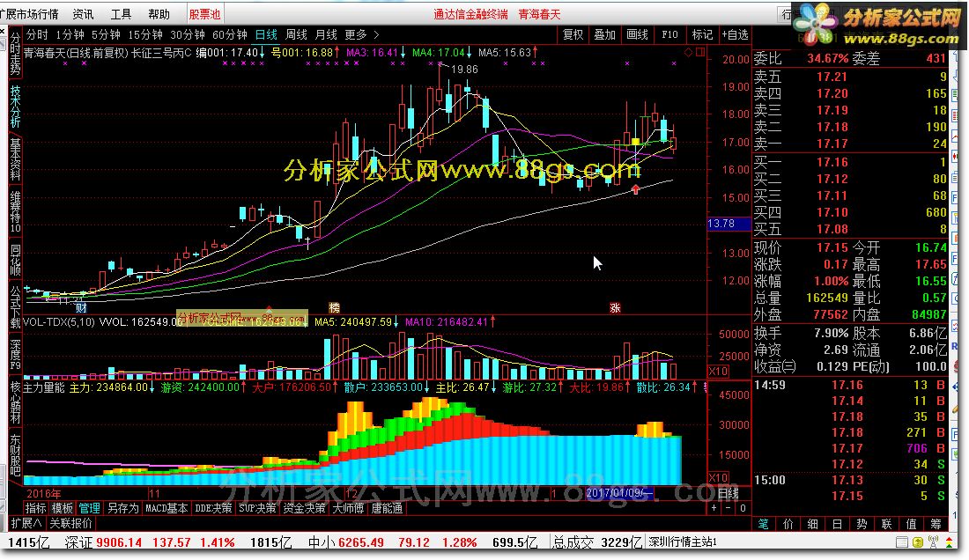Open the 画线 drawing tools
Viewport: 969px width, 560px height.
[637, 34]
